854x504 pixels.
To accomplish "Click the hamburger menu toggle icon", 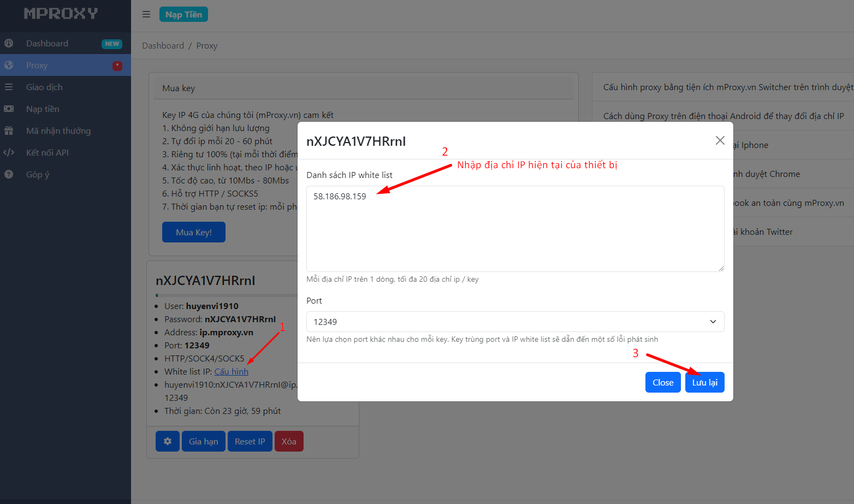I will [x=146, y=14].
